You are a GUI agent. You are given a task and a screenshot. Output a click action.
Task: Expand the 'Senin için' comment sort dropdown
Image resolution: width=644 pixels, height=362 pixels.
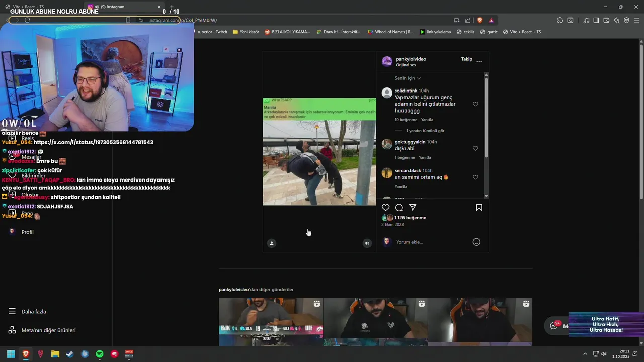click(x=408, y=78)
